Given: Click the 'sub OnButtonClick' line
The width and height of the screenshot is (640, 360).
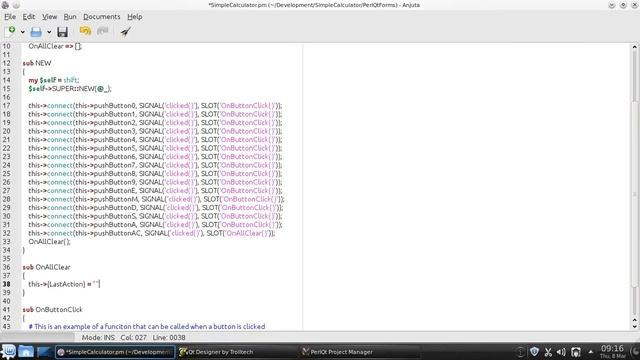Looking at the screenshot, I should 53,310.
